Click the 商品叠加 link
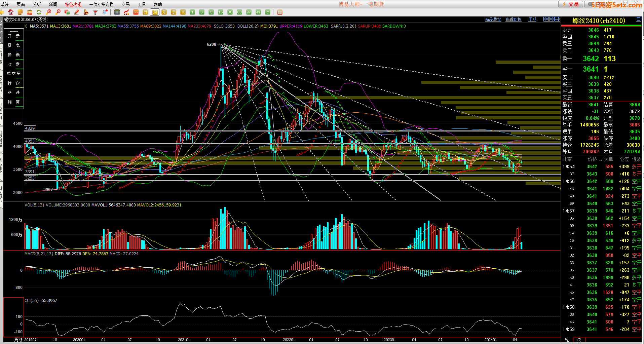This screenshot has width=644, height=344. 493,20
